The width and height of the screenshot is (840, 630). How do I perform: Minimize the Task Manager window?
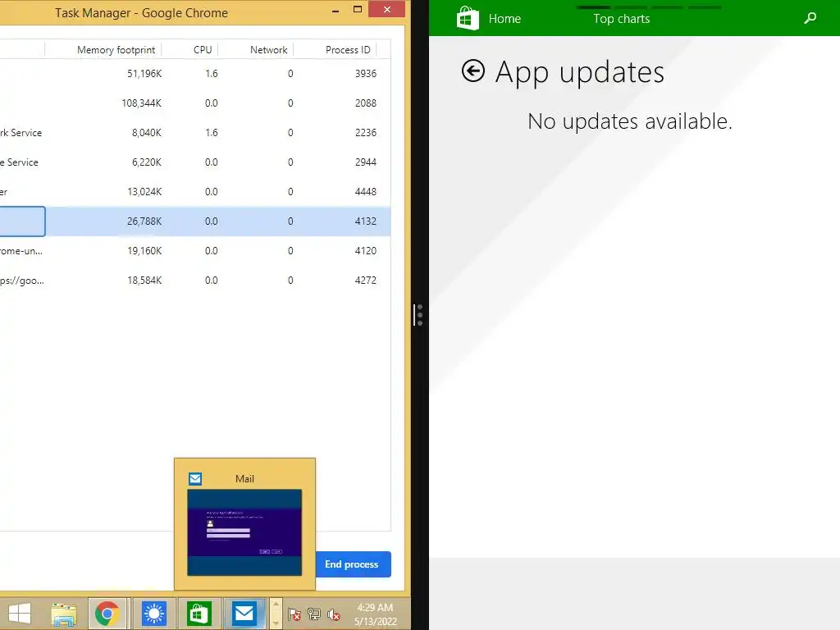click(x=336, y=10)
